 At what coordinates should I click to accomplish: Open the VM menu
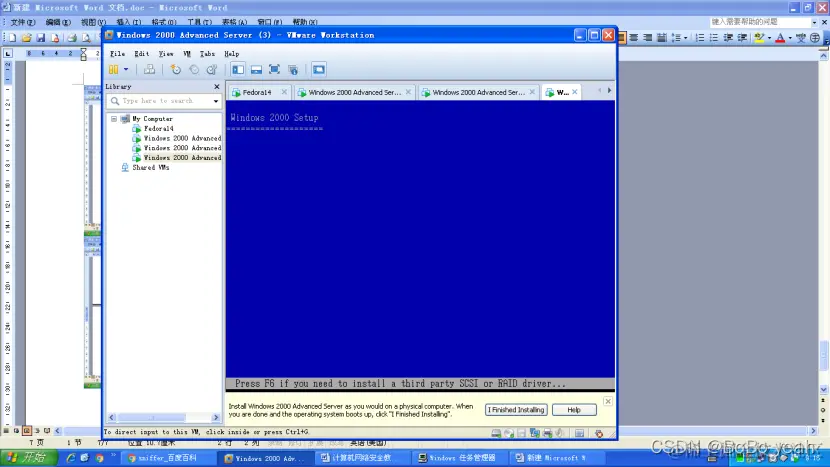[187, 53]
